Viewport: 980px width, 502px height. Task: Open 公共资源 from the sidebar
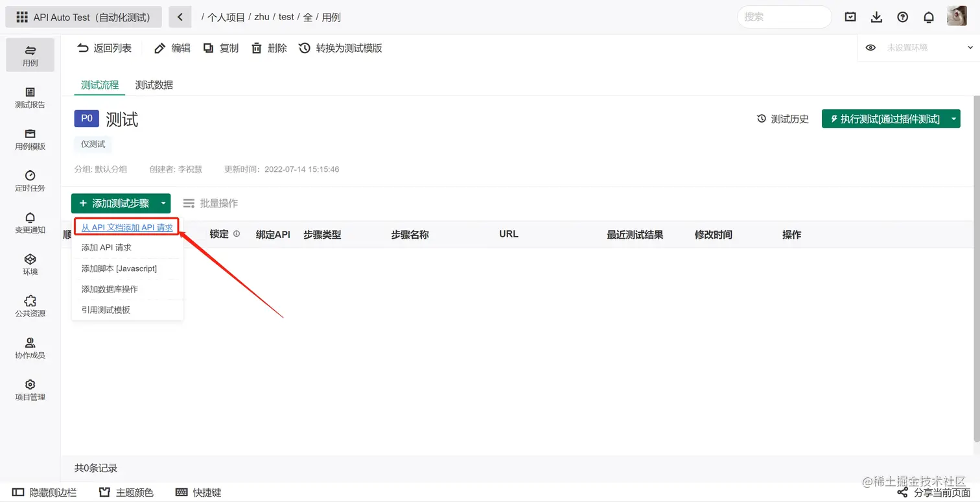(30, 306)
